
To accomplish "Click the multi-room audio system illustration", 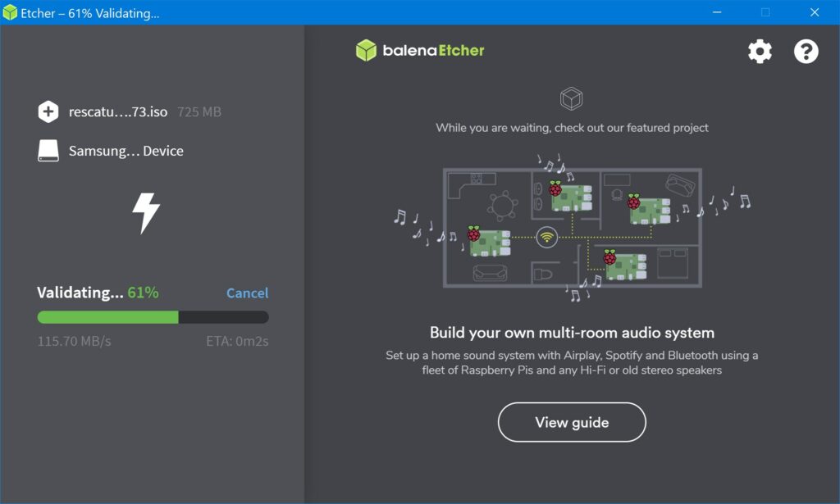I will (572, 228).
